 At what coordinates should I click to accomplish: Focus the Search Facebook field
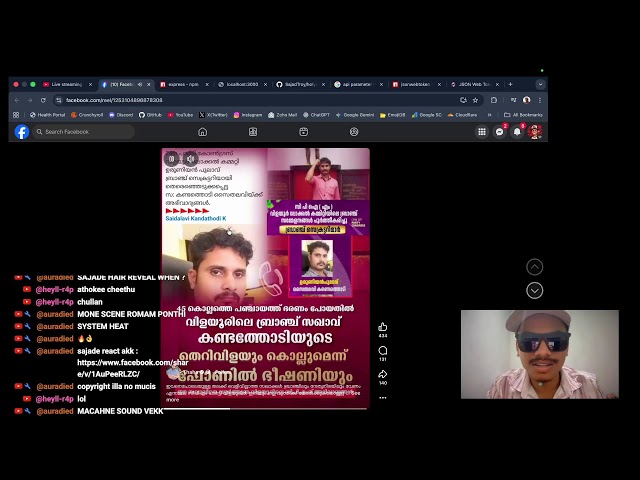86,132
